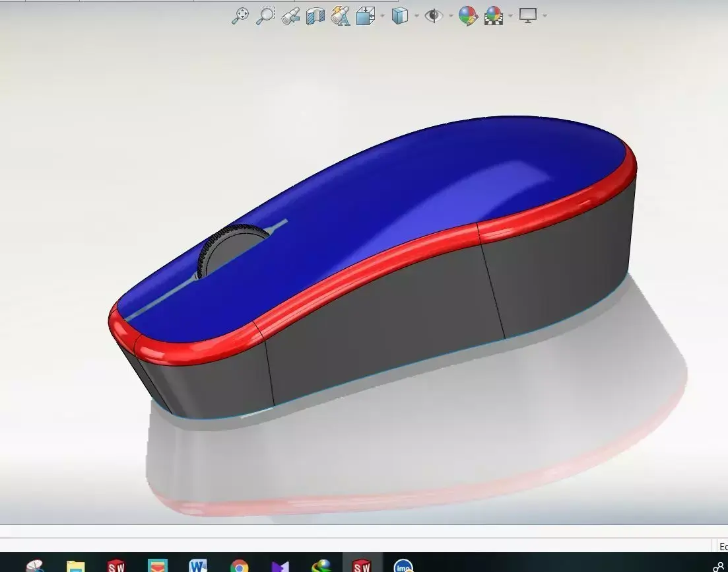Image resolution: width=728 pixels, height=572 pixels.
Task: Toggle the Hide/Show Items eye icon
Action: (x=434, y=16)
